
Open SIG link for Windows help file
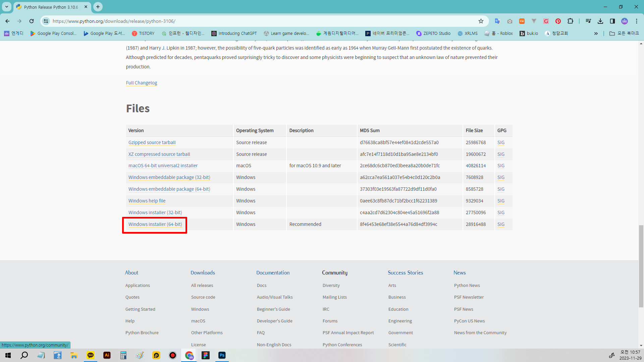tap(501, 201)
